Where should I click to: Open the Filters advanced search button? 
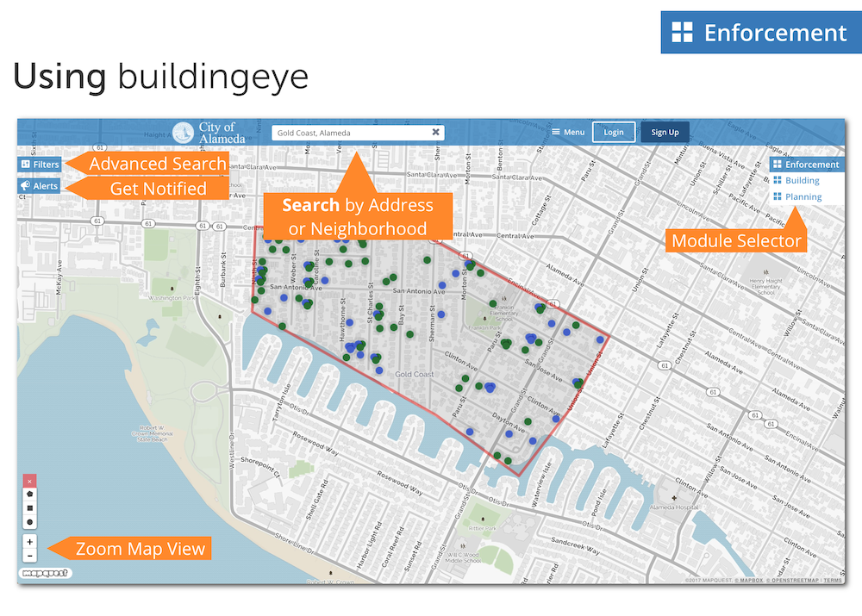40,165
